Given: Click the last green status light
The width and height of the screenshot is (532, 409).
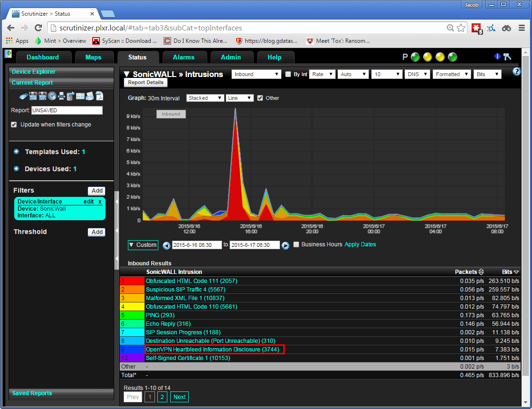Looking at the screenshot, I should coord(452,57).
